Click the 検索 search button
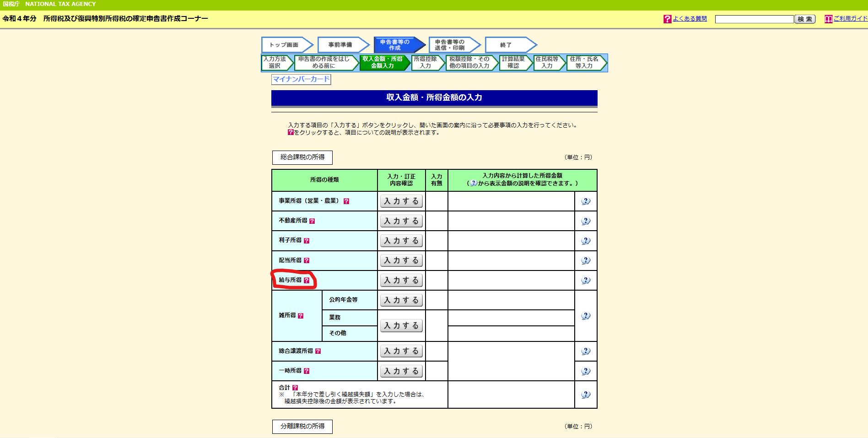Screen dimensions: 868x438 pos(805,19)
